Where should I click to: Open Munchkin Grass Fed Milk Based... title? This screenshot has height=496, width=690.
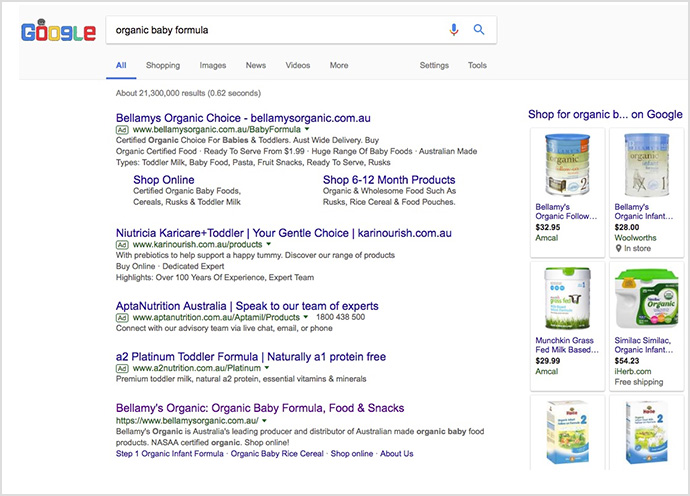click(567, 345)
